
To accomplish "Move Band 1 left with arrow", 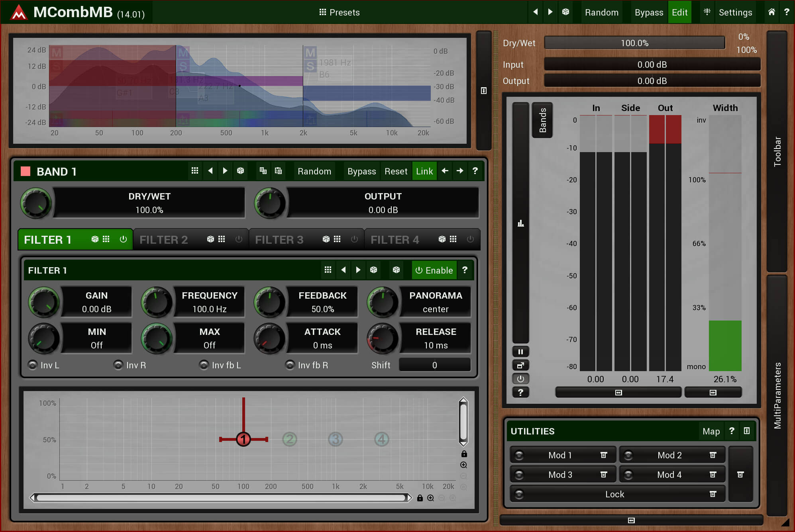I will click(445, 171).
